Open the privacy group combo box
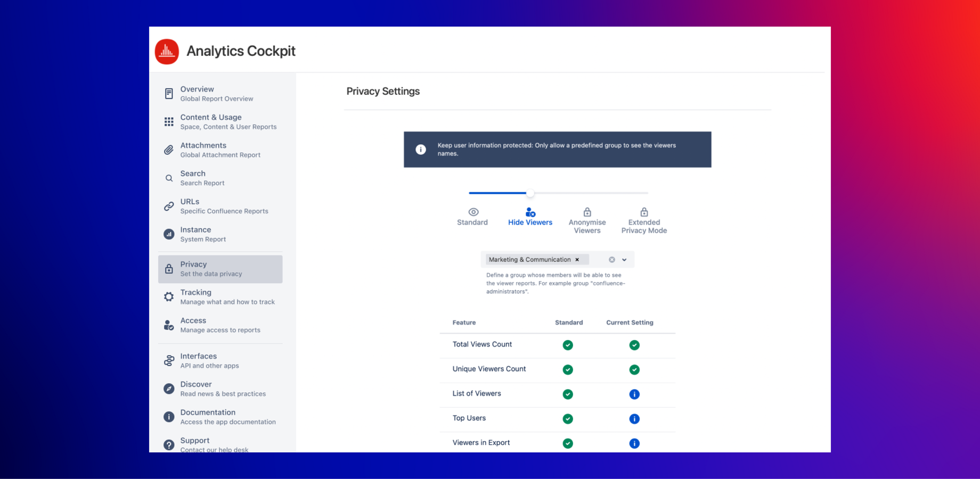Viewport: 980px width, 479px height. point(535,259)
